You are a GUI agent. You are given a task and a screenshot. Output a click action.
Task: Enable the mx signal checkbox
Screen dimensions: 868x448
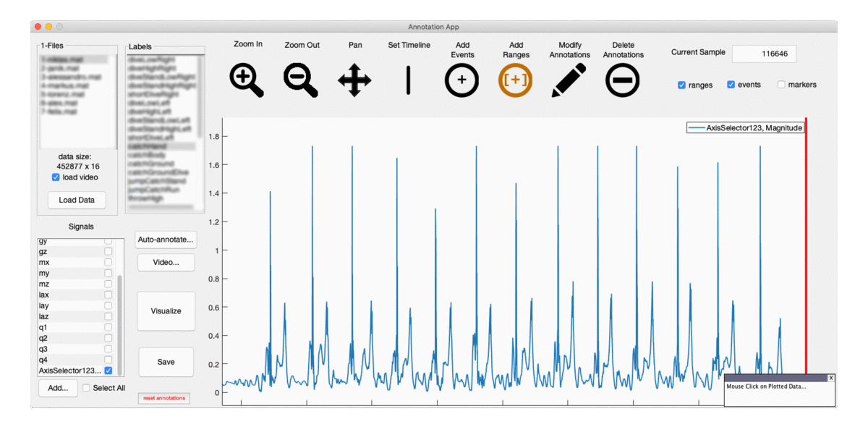pos(109,262)
